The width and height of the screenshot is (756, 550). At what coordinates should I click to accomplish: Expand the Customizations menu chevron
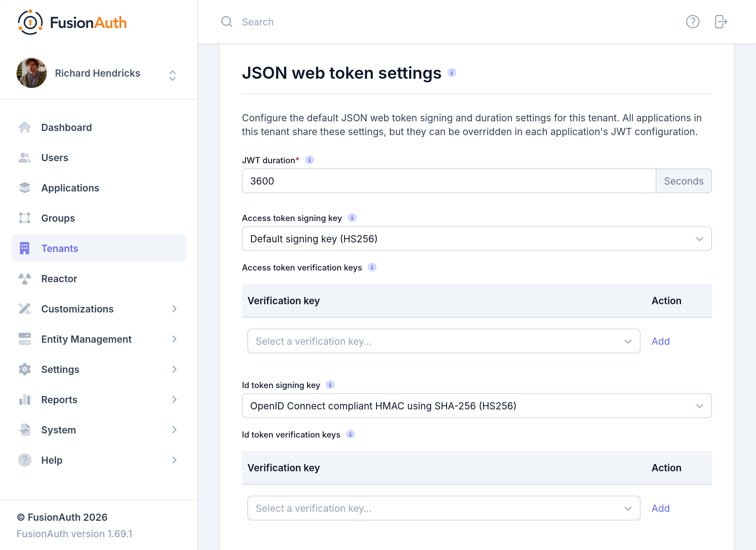[174, 309]
